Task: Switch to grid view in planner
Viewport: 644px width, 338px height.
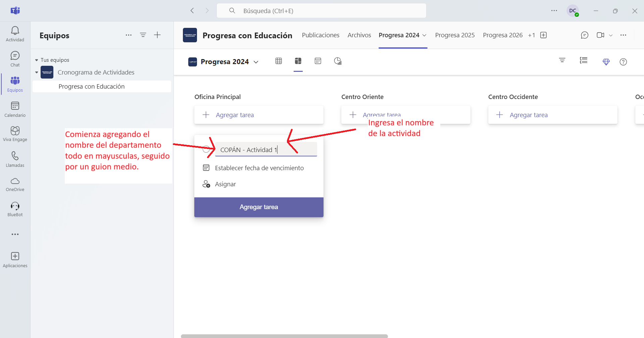Action: click(x=279, y=61)
